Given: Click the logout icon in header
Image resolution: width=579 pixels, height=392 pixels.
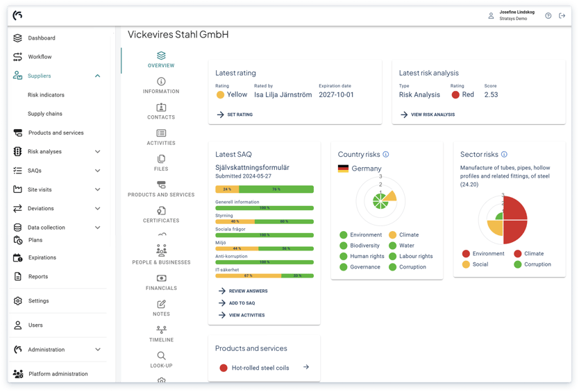Looking at the screenshot, I should tap(562, 15).
